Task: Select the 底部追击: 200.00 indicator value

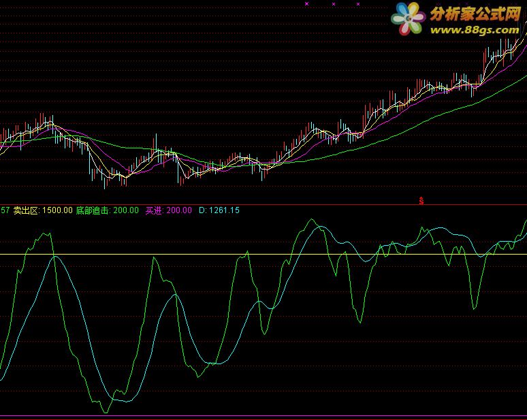Action: pos(107,210)
